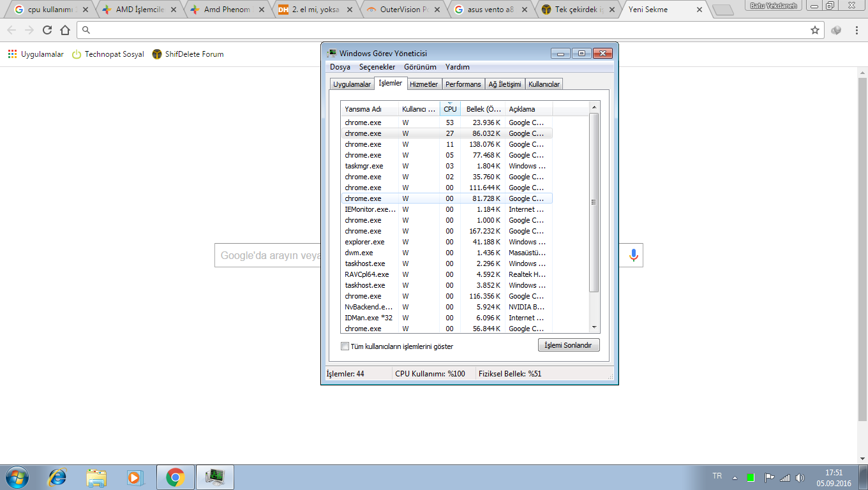Switch to the Ağ İletişimi tab
The image size is (868, 490).
[505, 84]
